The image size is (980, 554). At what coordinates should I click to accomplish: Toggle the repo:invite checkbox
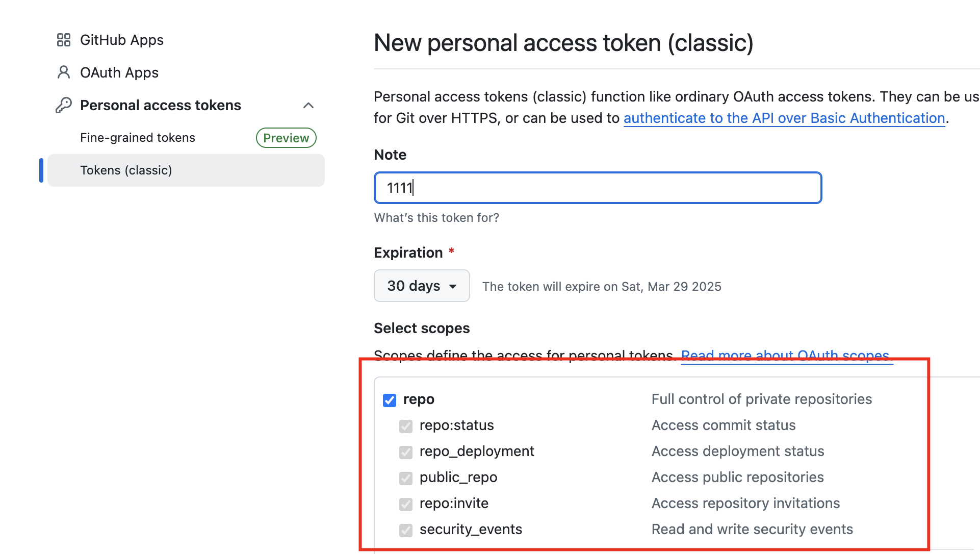tap(406, 504)
